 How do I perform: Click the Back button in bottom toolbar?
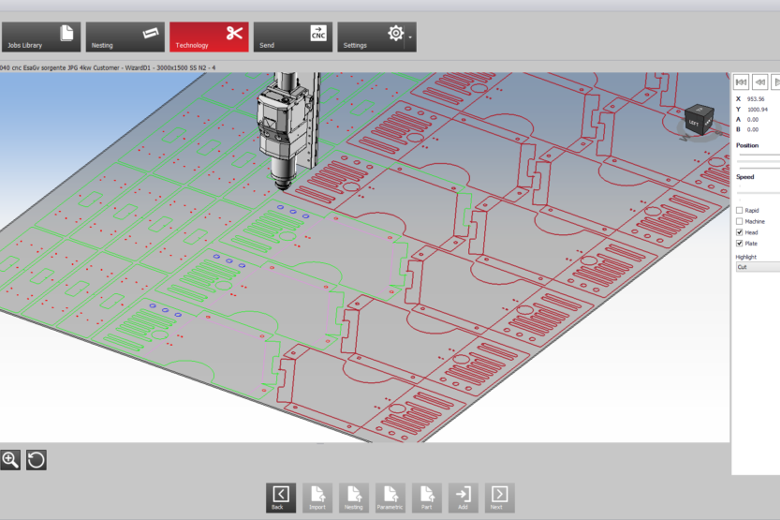[281, 497]
